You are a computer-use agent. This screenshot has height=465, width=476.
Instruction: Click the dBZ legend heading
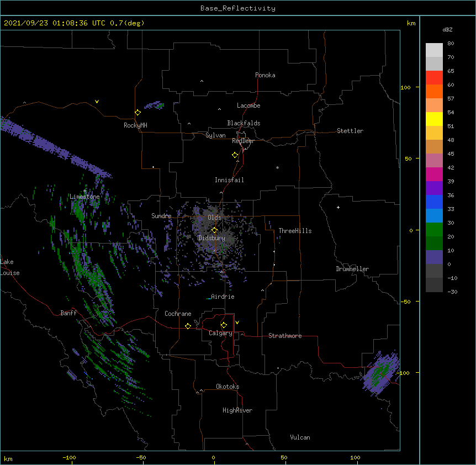point(447,30)
